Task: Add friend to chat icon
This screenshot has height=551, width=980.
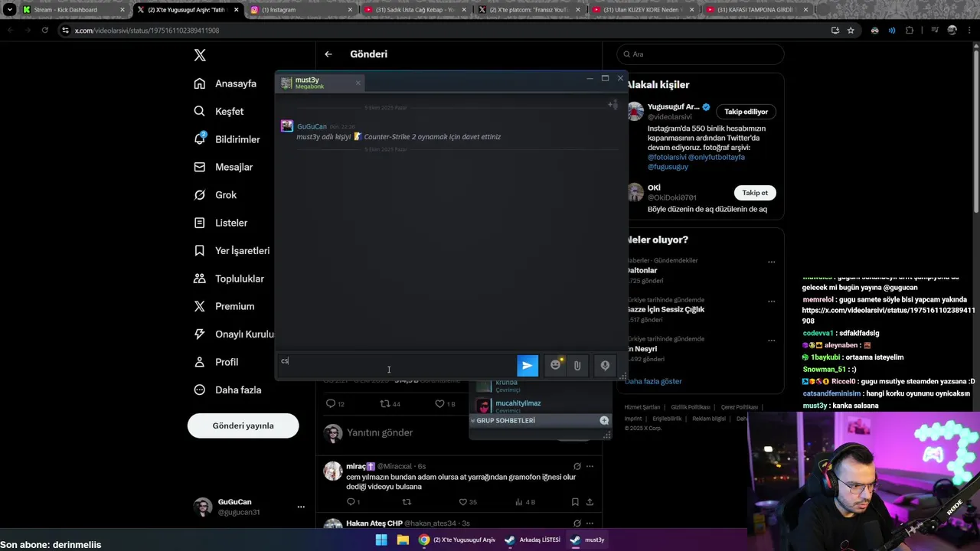Action: [612, 104]
